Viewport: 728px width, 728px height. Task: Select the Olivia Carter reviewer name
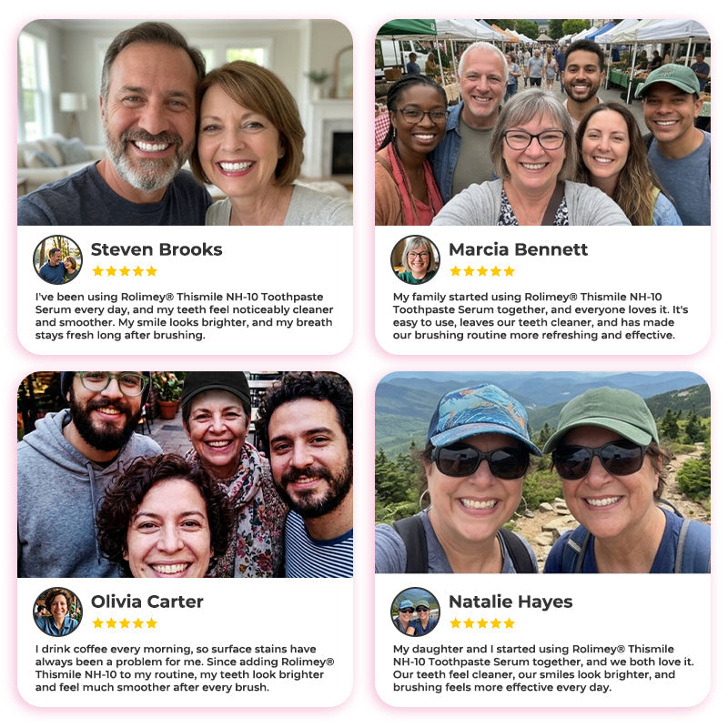[147, 602]
